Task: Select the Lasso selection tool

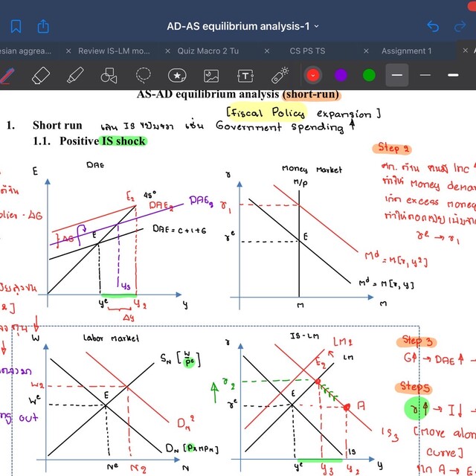Action: (x=143, y=75)
